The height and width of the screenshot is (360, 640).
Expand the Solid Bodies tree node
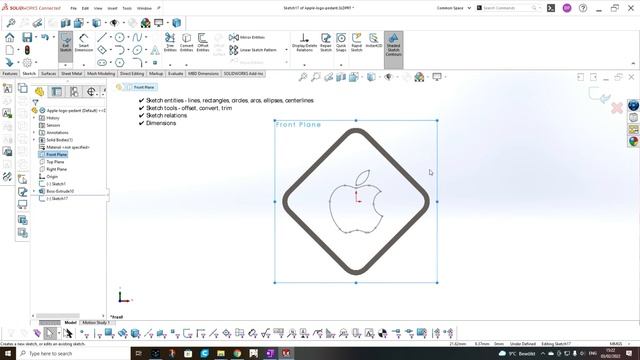click(34, 140)
